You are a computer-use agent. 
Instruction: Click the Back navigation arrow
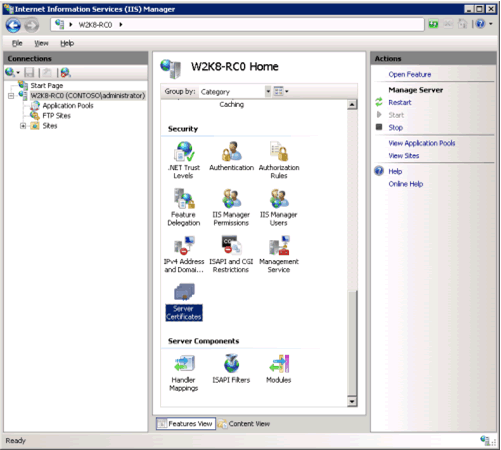click(13, 25)
